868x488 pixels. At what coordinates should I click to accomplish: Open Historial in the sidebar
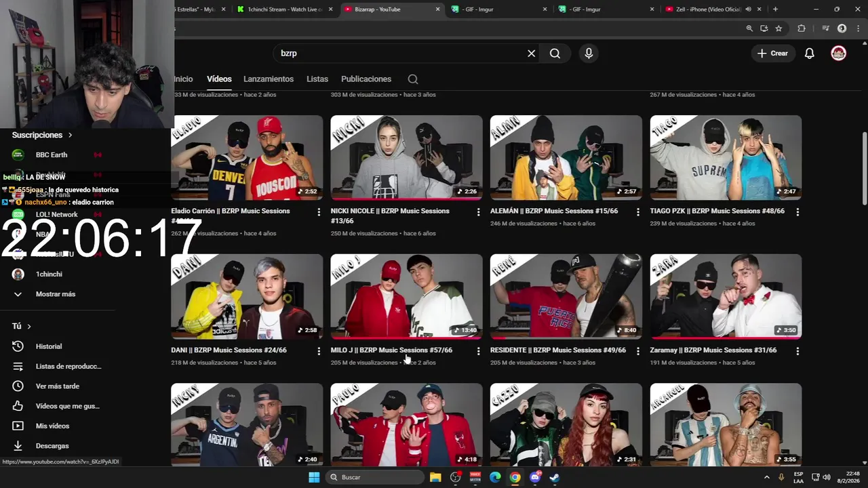point(49,346)
